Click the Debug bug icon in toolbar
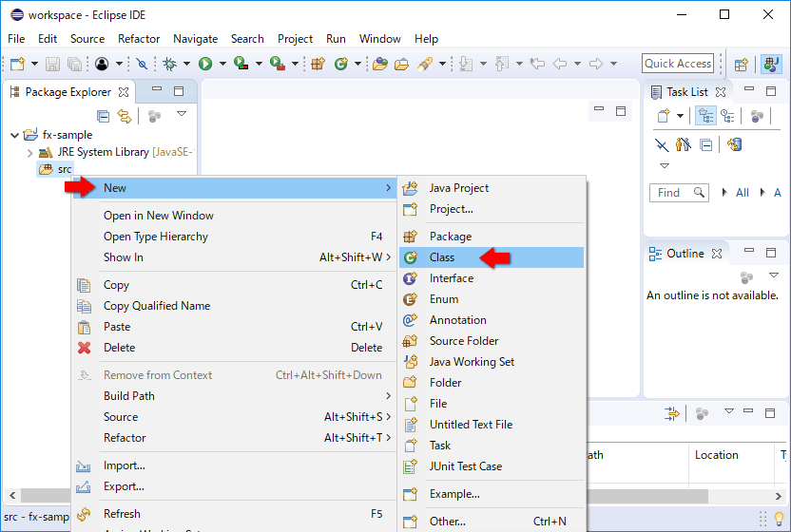 tap(170, 64)
